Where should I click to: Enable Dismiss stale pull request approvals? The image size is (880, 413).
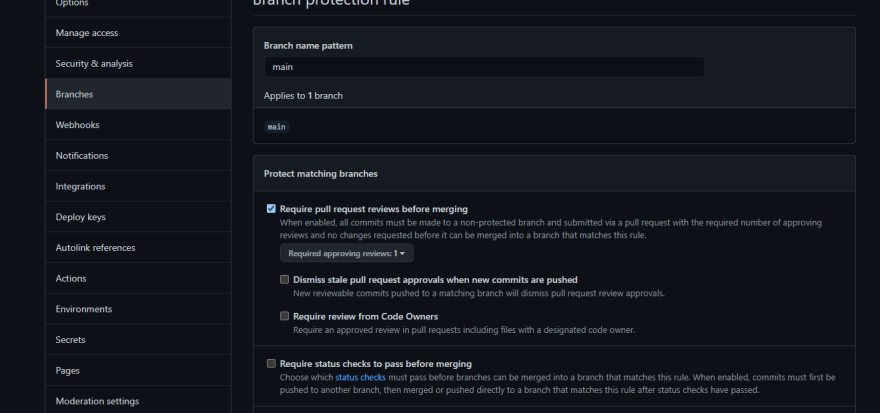coord(285,279)
